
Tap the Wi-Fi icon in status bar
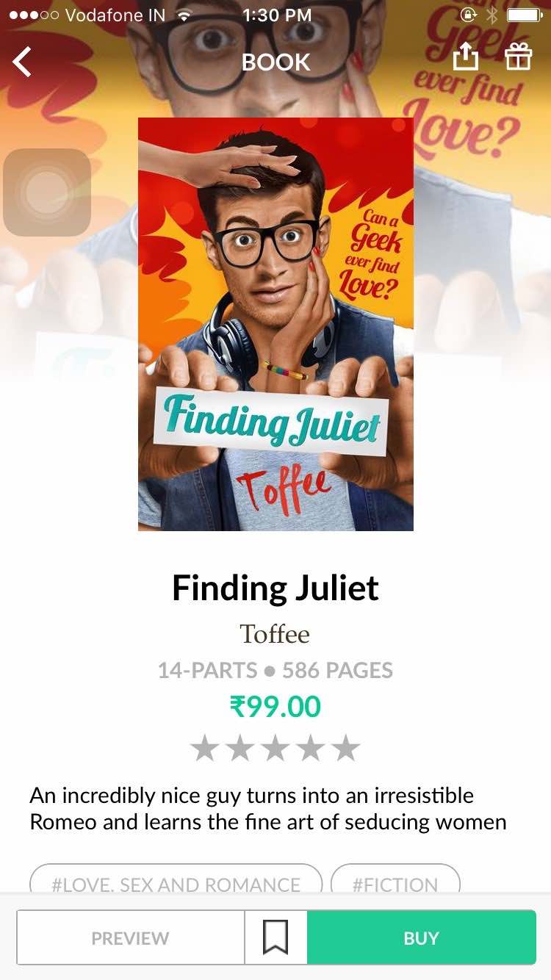pos(184,15)
